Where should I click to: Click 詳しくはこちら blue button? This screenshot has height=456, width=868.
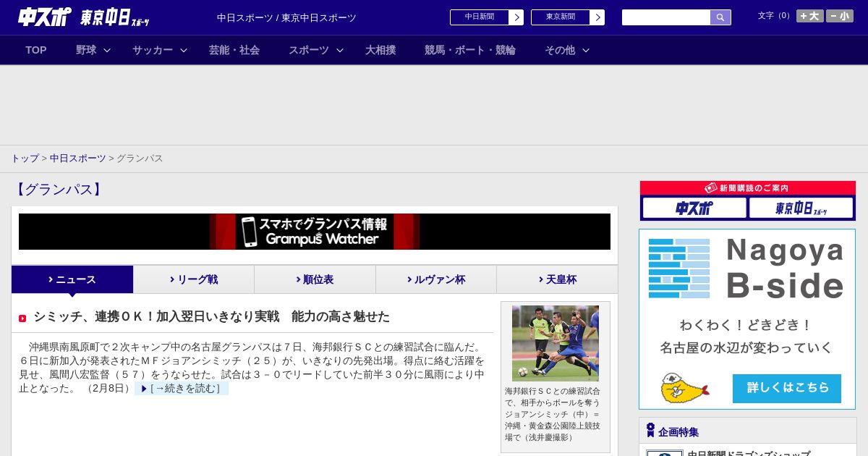pyautogui.click(x=787, y=388)
